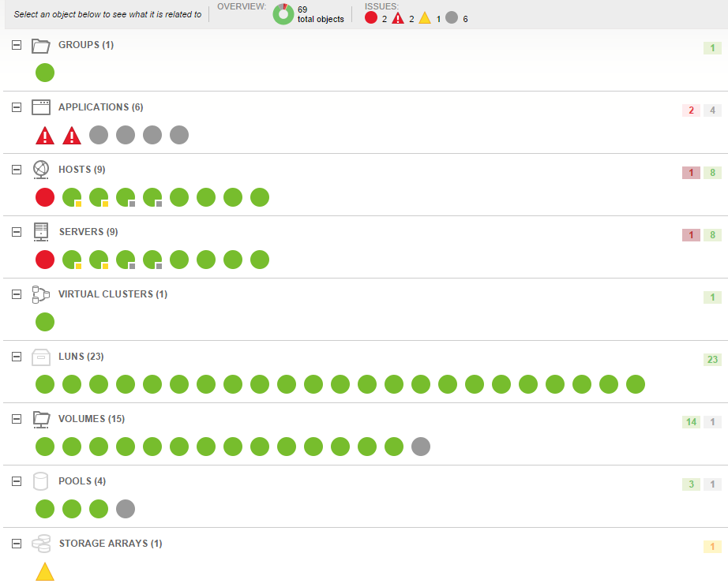Collapse the Storage Arrays section
Image resolution: width=728 pixels, height=587 pixels.
[x=17, y=544]
